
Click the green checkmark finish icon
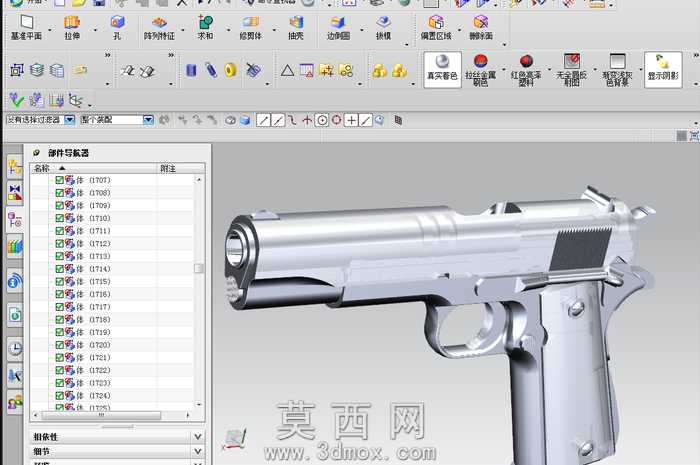pos(17,100)
